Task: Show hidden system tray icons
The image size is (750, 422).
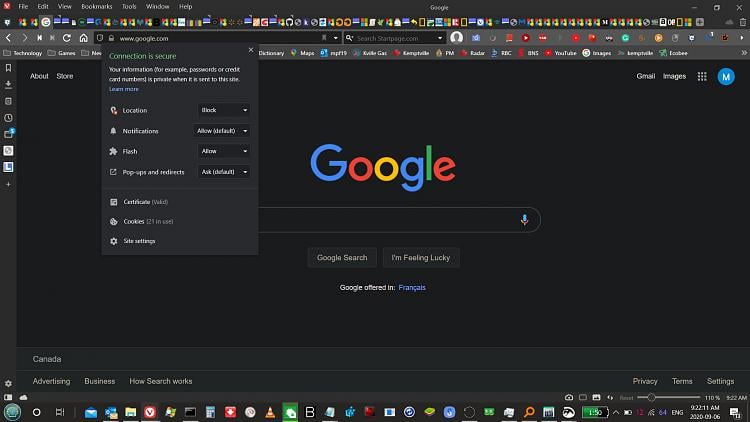Action: tap(616, 412)
